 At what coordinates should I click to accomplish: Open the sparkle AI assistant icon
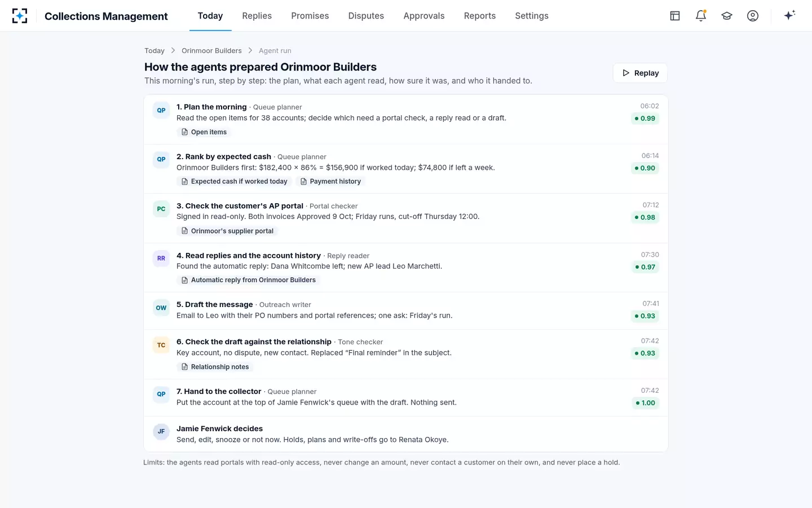coord(789,15)
